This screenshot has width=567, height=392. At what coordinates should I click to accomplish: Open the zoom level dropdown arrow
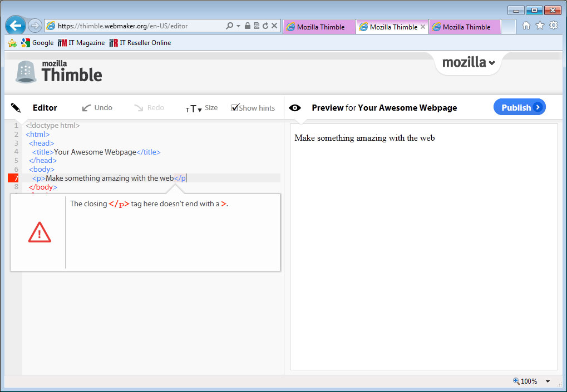(548, 381)
